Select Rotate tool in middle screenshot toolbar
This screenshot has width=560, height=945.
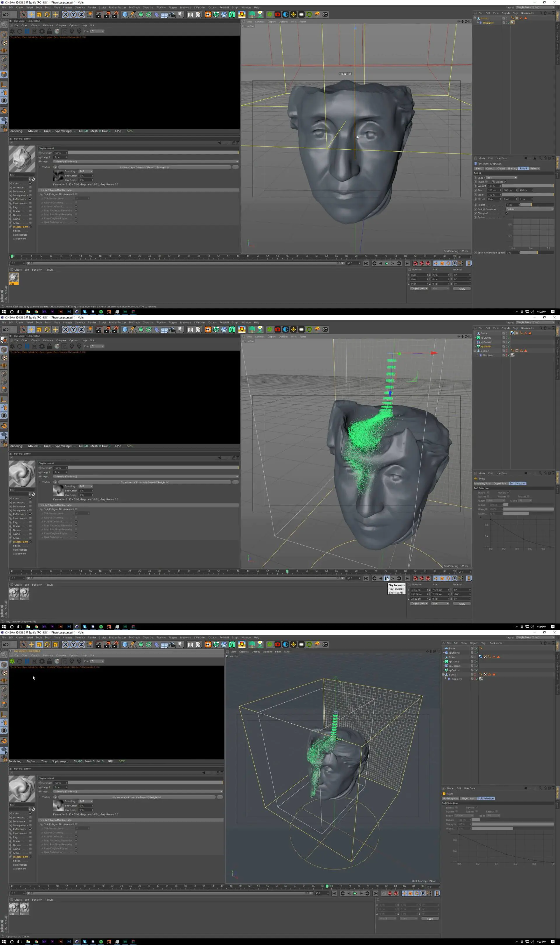[x=47, y=329]
